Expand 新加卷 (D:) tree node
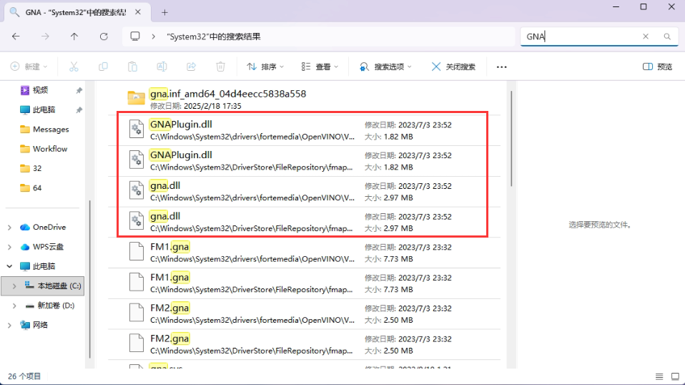The height and width of the screenshot is (385, 685). (x=14, y=305)
